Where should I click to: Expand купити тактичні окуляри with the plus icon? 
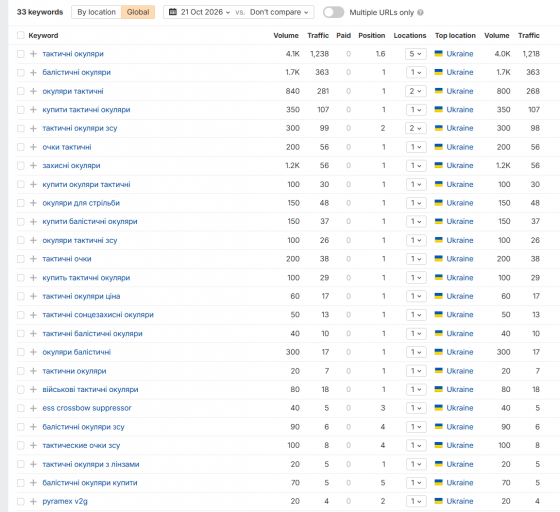[33, 110]
